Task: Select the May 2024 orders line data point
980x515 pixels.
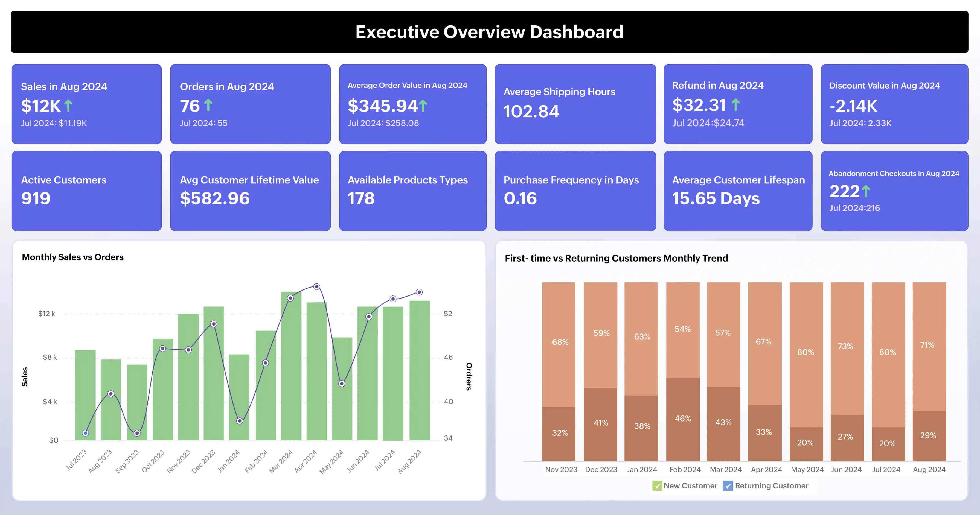Action: tap(342, 384)
